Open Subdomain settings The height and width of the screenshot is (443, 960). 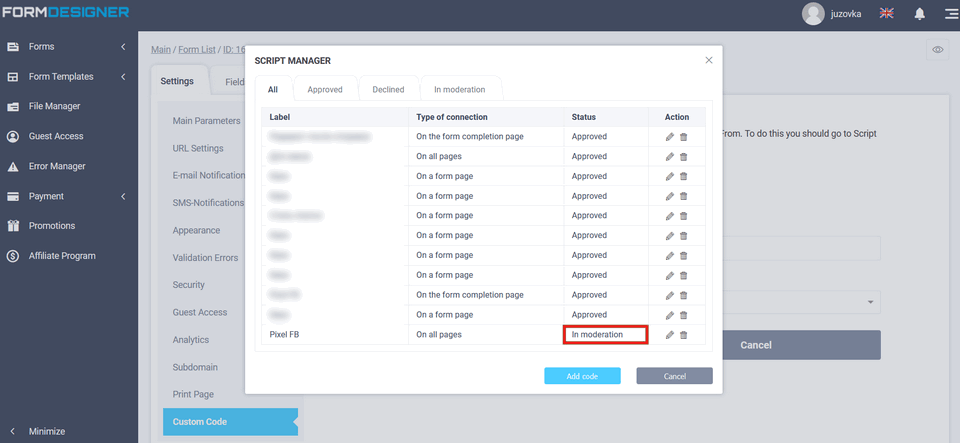pyautogui.click(x=195, y=367)
